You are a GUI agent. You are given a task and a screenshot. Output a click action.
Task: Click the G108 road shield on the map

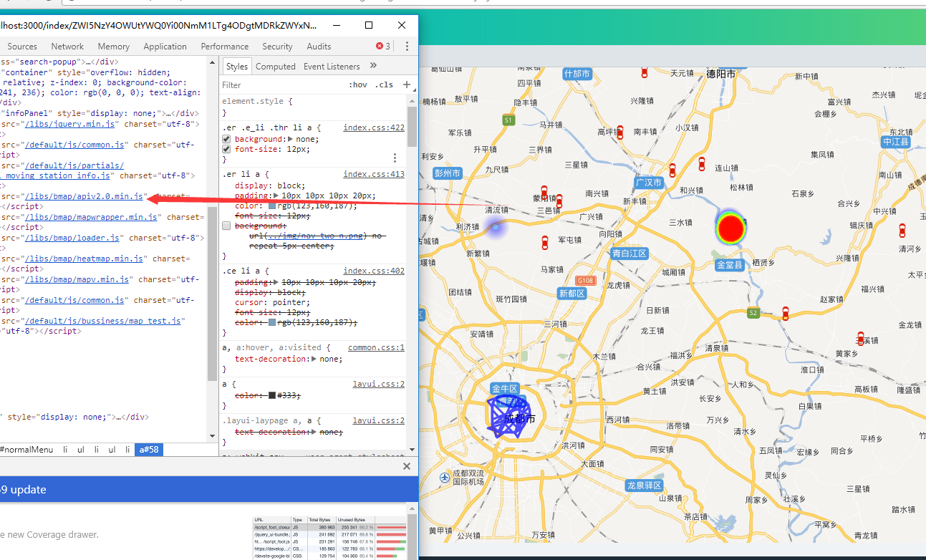pyautogui.click(x=585, y=281)
